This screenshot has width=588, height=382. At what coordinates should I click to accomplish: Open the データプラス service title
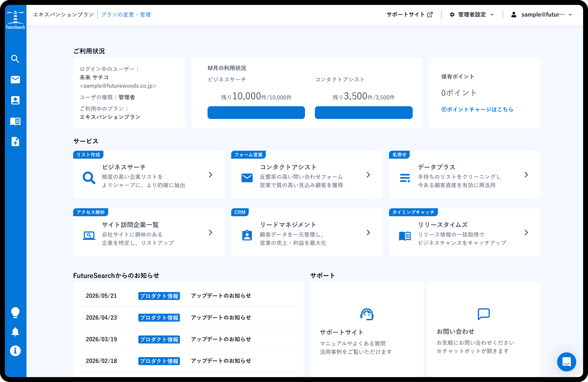[x=437, y=167]
